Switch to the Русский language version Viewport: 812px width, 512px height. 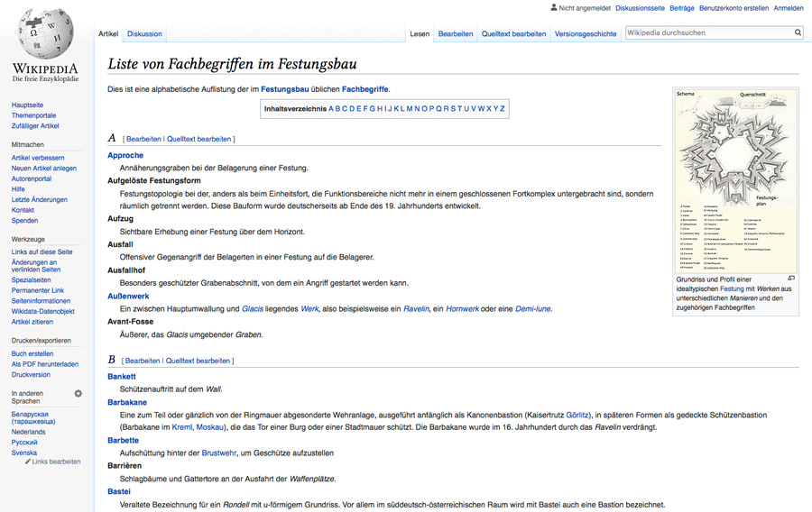[x=24, y=443]
